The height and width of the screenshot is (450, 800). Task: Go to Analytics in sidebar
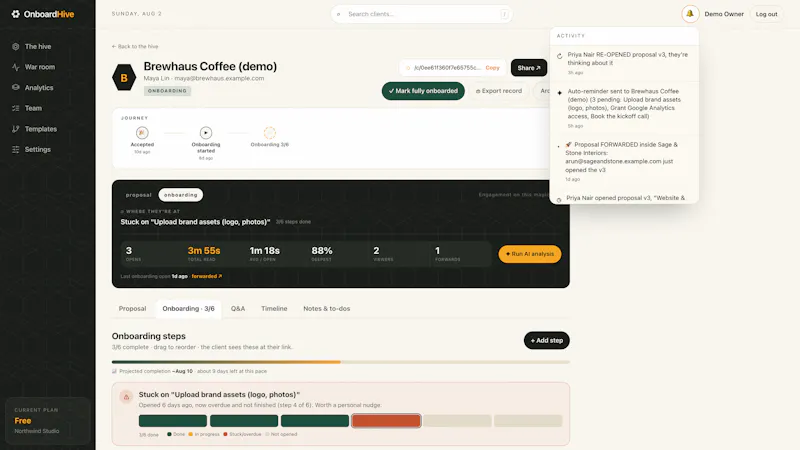pyautogui.click(x=39, y=88)
